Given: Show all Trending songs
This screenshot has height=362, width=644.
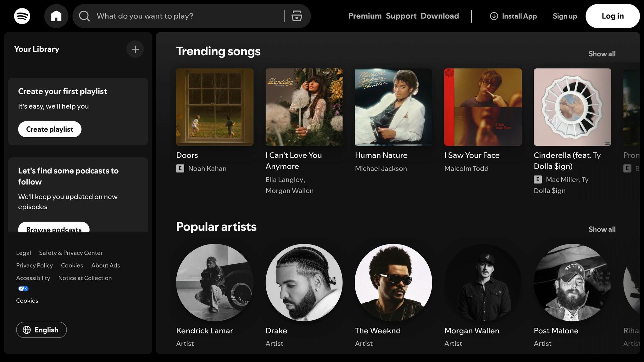Looking at the screenshot, I should [602, 54].
